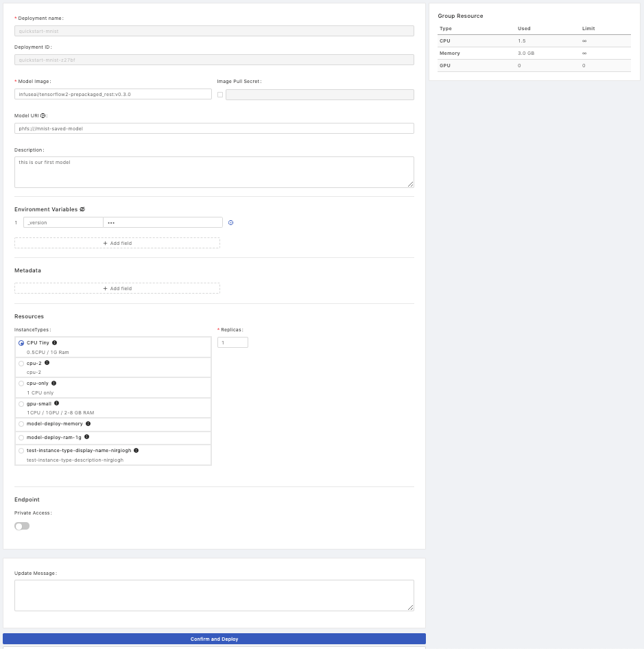Screen dimensions: 644x649
Task: Select the CPU Tiny instance type
Action: coord(21,343)
